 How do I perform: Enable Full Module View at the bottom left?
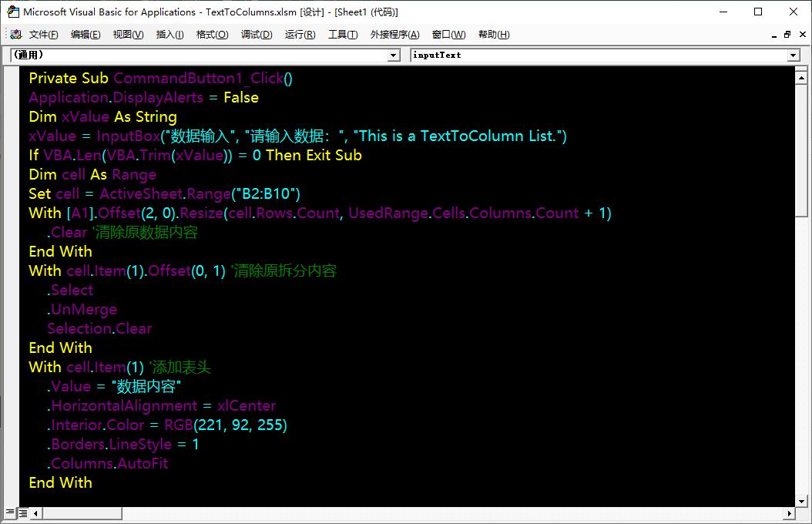pos(22,512)
